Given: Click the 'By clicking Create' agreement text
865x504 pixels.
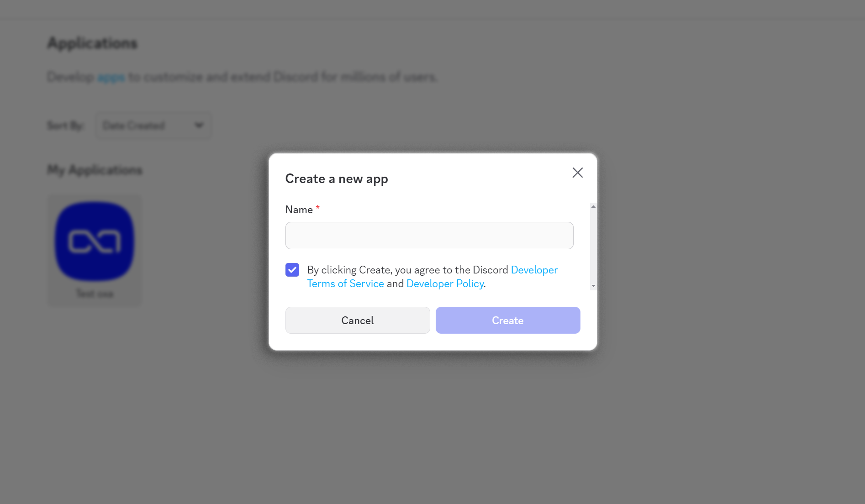Looking at the screenshot, I should (x=407, y=270).
